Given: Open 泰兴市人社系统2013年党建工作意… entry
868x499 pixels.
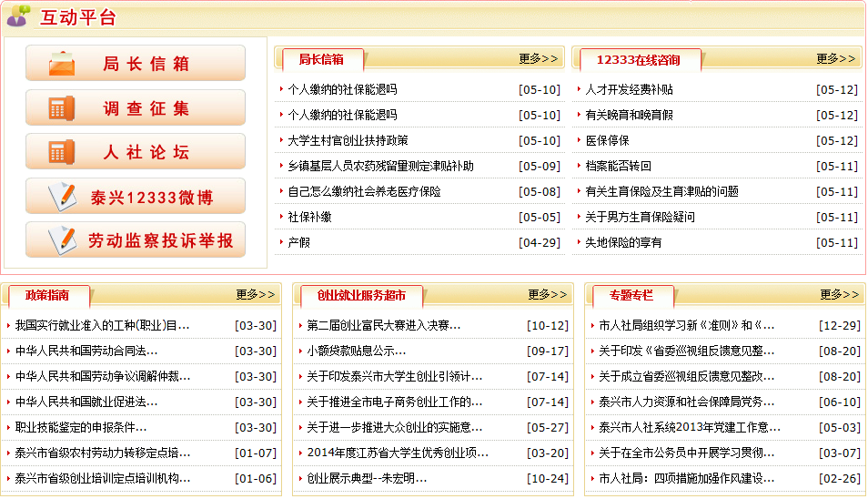Looking at the screenshot, I should 689,428.
